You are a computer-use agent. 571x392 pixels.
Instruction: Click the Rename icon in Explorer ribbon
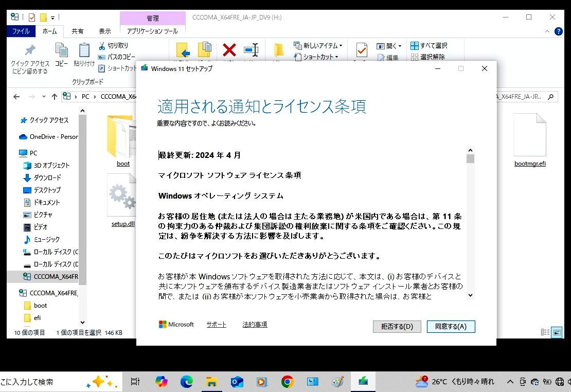[x=251, y=50]
